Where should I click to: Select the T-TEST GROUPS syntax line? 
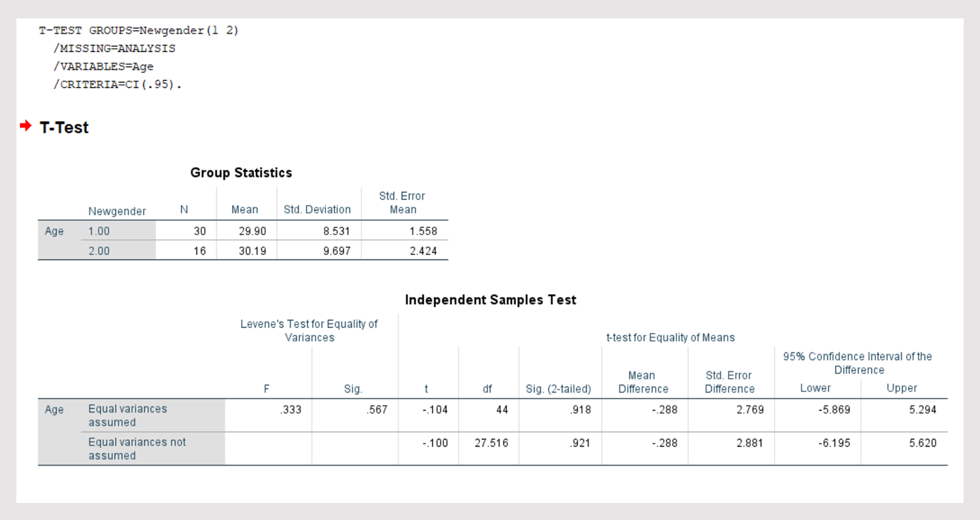click(x=139, y=31)
